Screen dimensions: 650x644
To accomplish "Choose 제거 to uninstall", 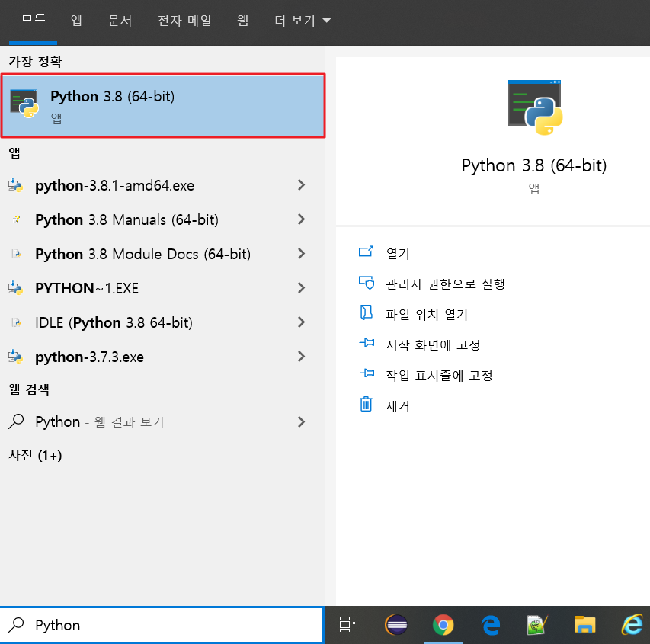I will tap(398, 406).
